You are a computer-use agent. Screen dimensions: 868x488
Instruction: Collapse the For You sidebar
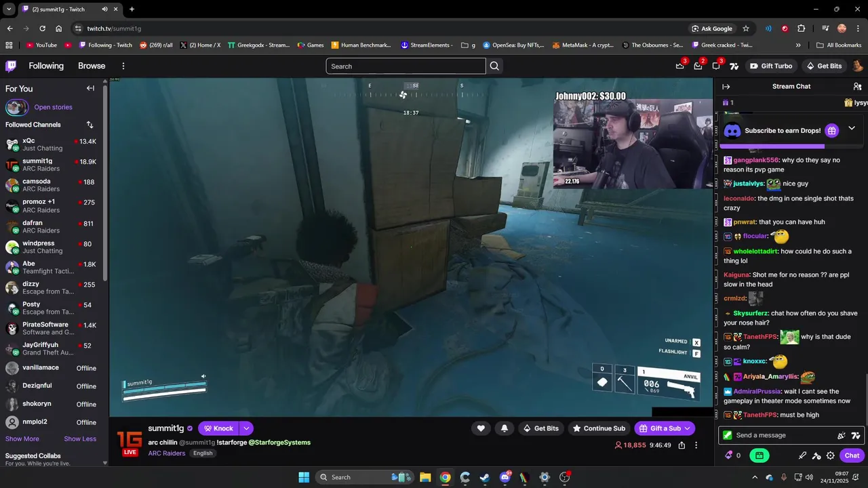[90, 88]
